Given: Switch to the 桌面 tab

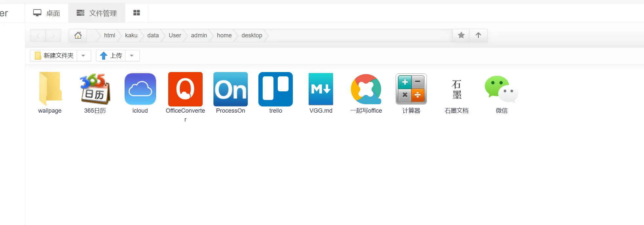Looking at the screenshot, I should click(x=47, y=13).
